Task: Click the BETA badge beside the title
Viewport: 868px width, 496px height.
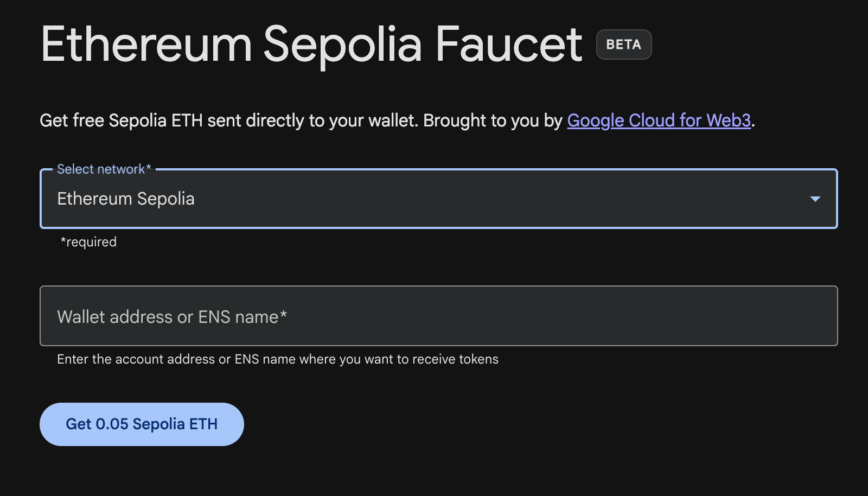Action: [623, 44]
